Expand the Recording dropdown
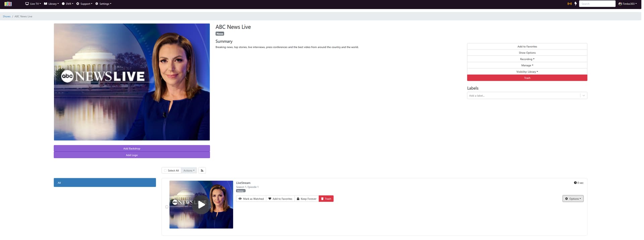 coord(527,59)
